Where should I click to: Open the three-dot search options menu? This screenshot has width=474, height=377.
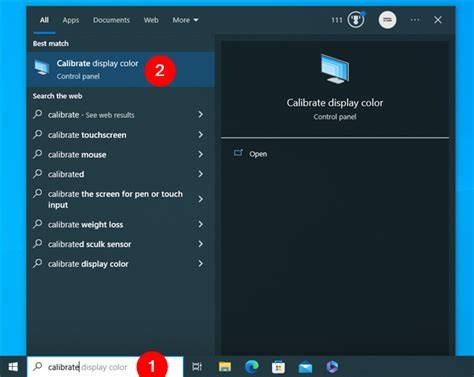pos(415,20)
